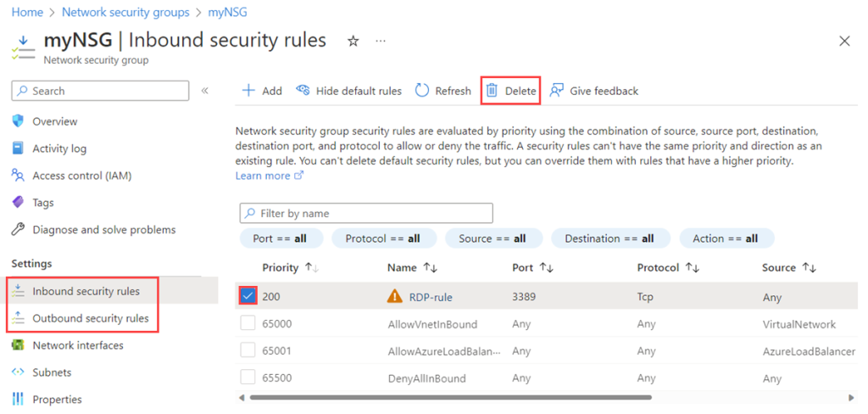Image resolution: width=868 pixels, height=414 pixels.
Task: Open Outbound security rules in sidebar
Action: click(x=90, y=318)
